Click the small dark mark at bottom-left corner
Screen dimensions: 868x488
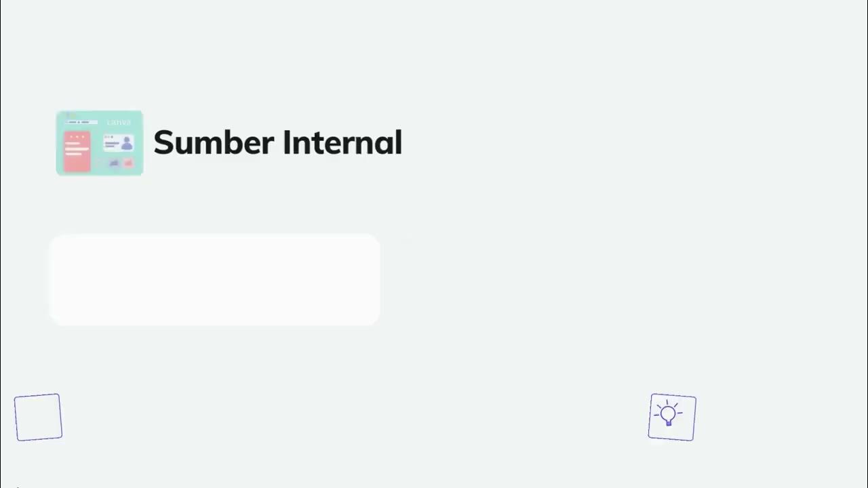pos(17,486)
